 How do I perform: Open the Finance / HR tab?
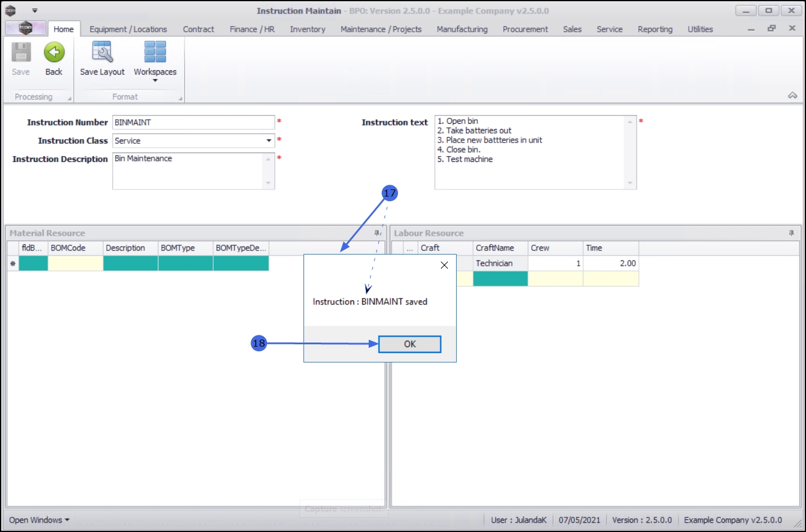click(x=252, y=29)
